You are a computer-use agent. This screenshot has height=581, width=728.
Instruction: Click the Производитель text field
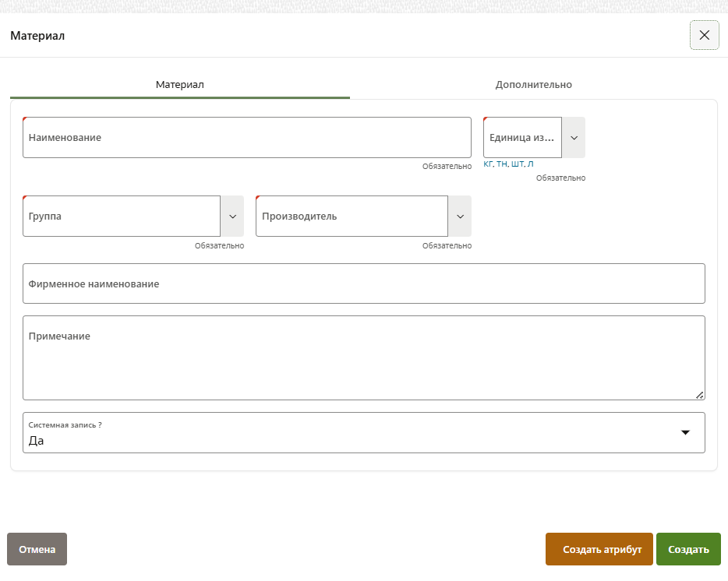point(351,217)
